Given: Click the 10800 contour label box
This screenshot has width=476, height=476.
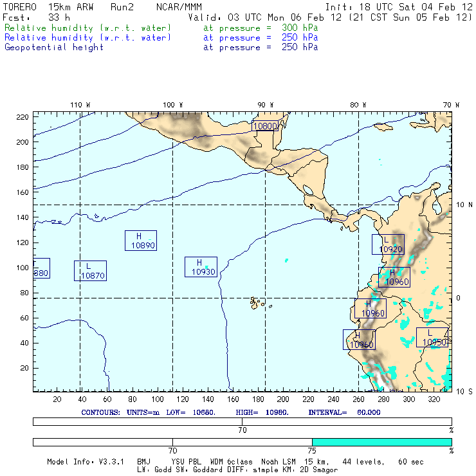Looking at the screenshot, I should tap(265, 125).
